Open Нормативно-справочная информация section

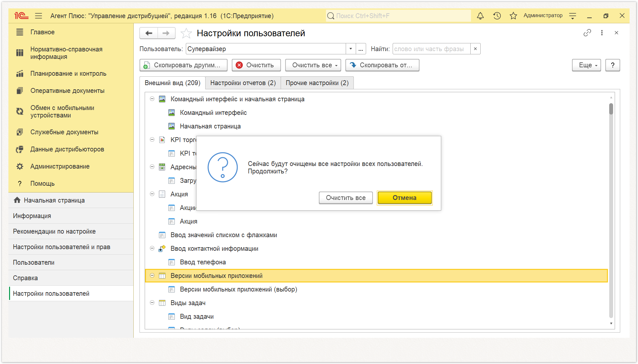point(71,53)
